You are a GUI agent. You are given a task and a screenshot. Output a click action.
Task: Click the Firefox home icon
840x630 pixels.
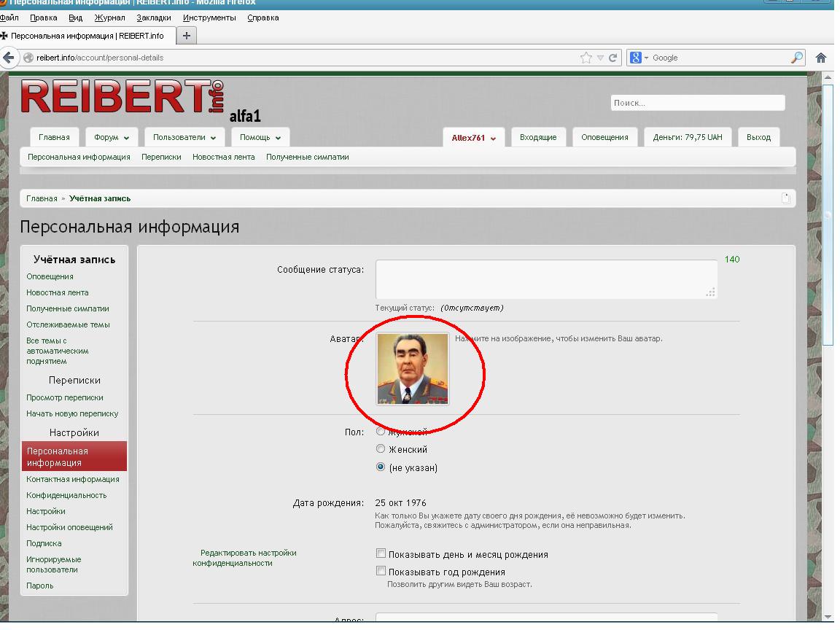coord(820,58)
